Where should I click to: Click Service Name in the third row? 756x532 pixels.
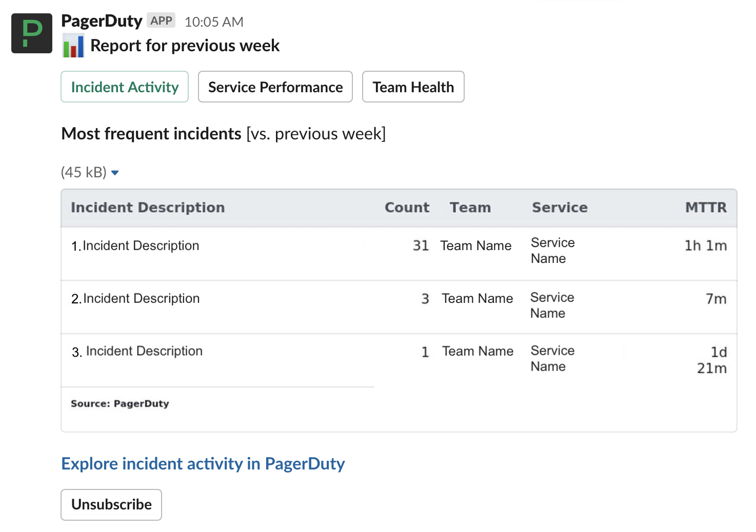[x=552, y=359]
